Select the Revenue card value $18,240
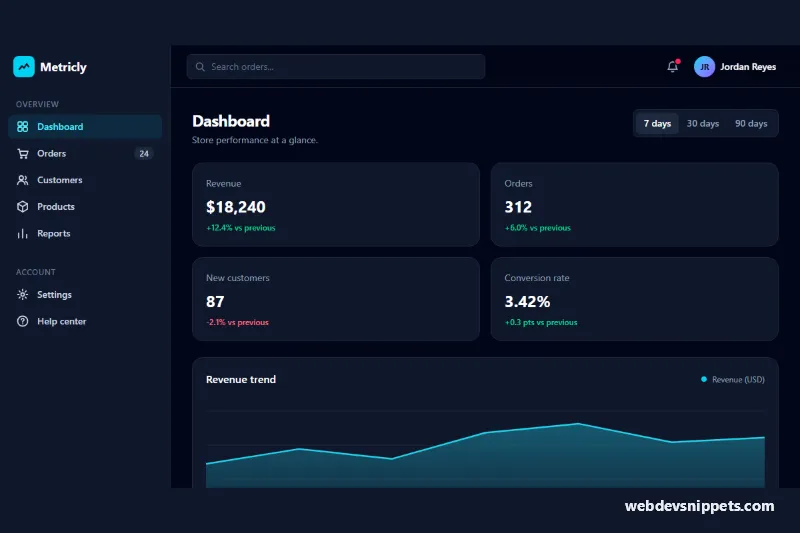The image size is (800, 533). pyautogui.click(x=236, y=207)
